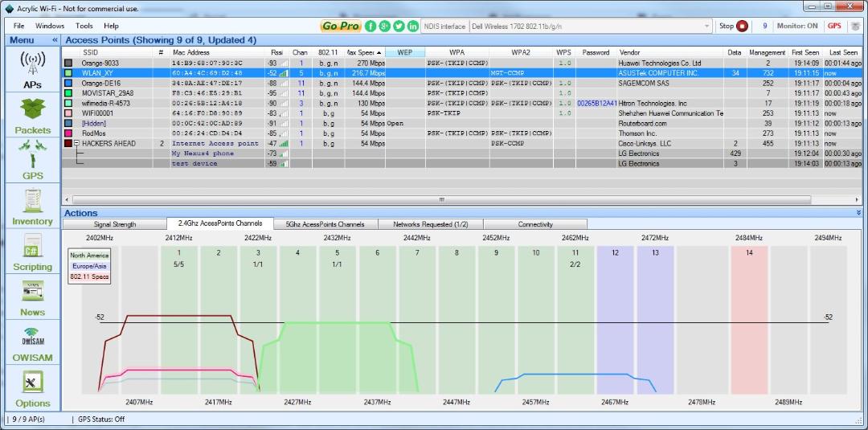Switch to Networks Requested (1/2) tab
The image size is (868, 430).
coord(430,224)
